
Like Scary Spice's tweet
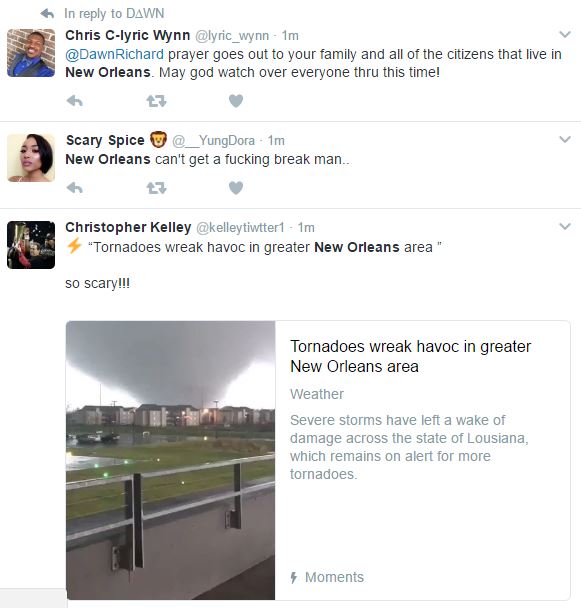pos(236,188)
